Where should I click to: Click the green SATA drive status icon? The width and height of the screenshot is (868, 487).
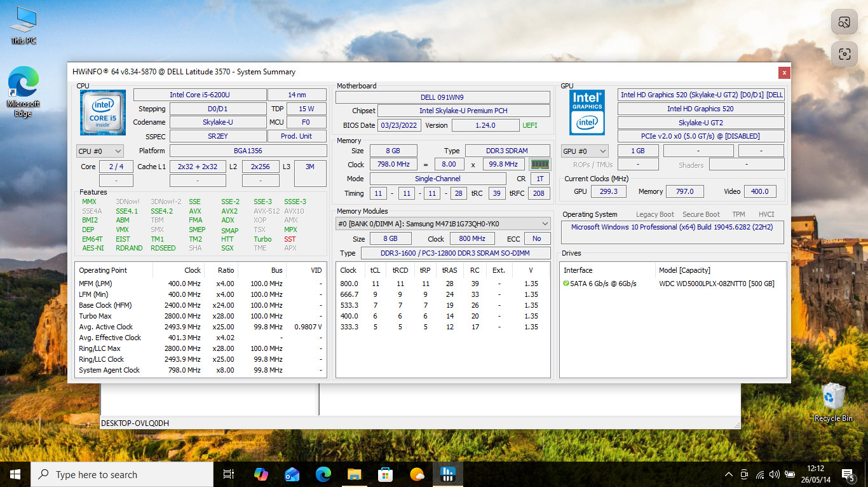(x=566, y=284)
